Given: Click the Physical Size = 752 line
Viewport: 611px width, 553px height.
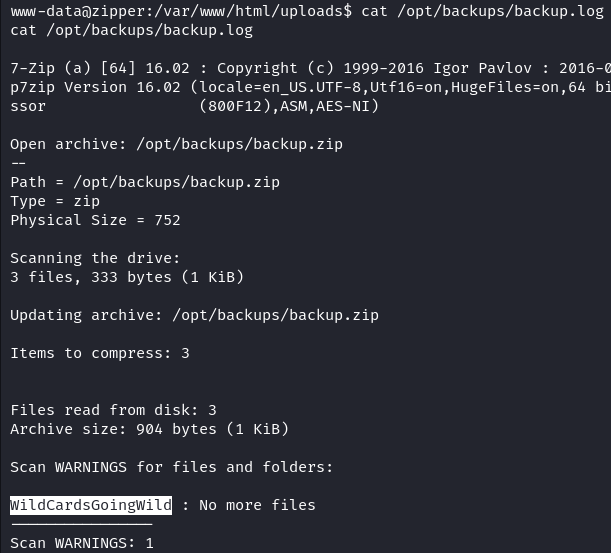Looking at the screenshot, I should pyautogui.click(x=95, y=220).
